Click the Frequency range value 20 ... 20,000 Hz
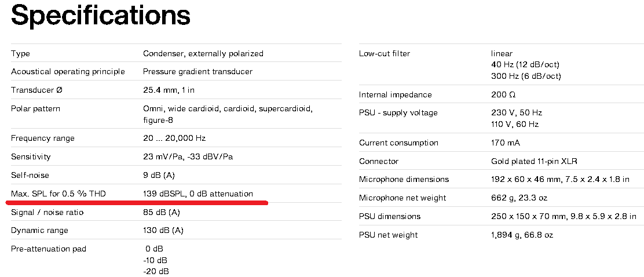644x277 pixels. click(174, 138)
